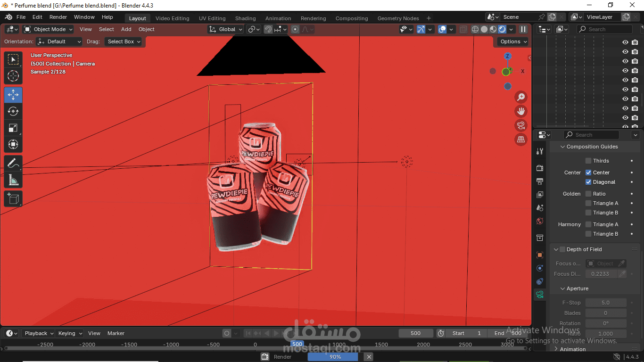Select the Annotate tool

pos(13,164)
